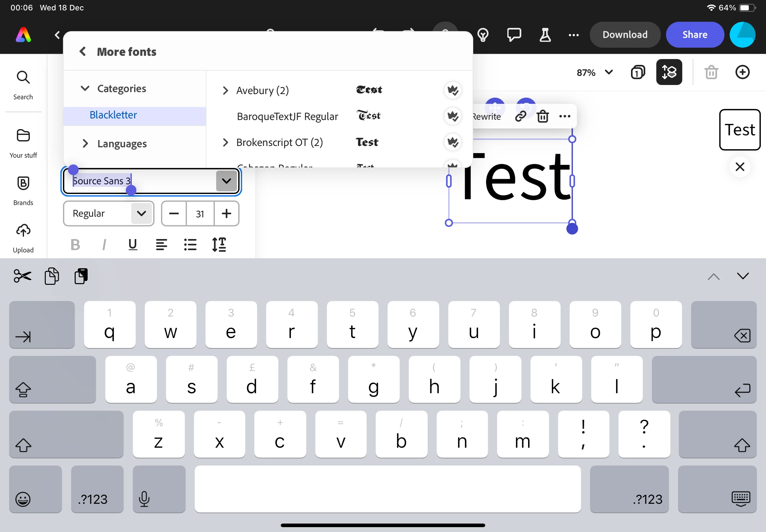766x532 pixels.
Task: Click the Download button
Action: [624, 35]
